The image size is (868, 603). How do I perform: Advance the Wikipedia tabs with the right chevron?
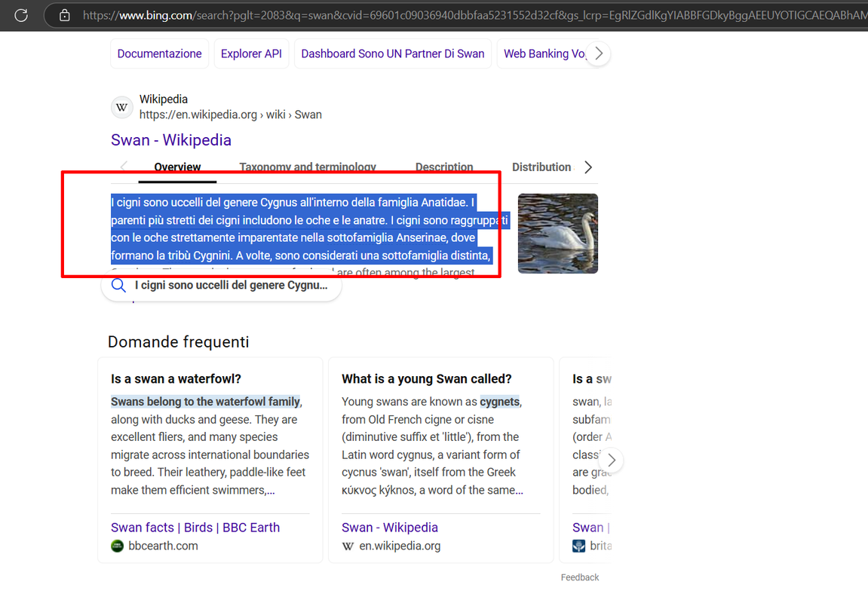pyautogui.click(x=588, y=167)
